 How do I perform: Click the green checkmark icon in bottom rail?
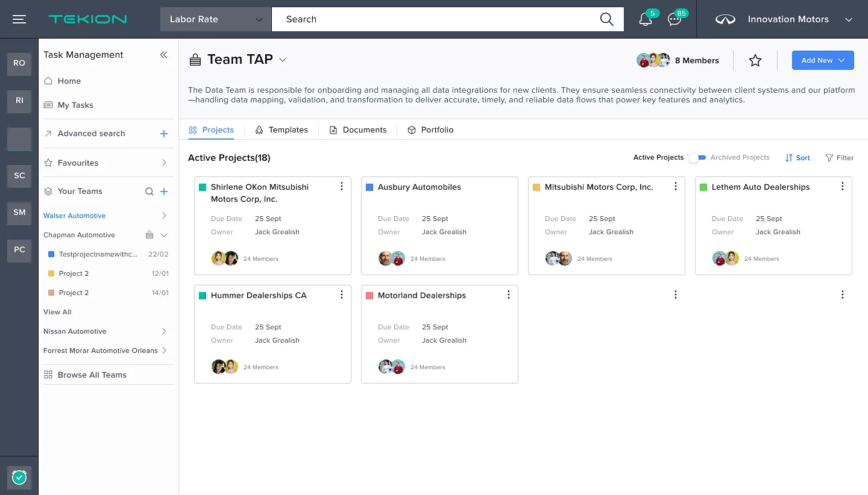pos(19,478)
